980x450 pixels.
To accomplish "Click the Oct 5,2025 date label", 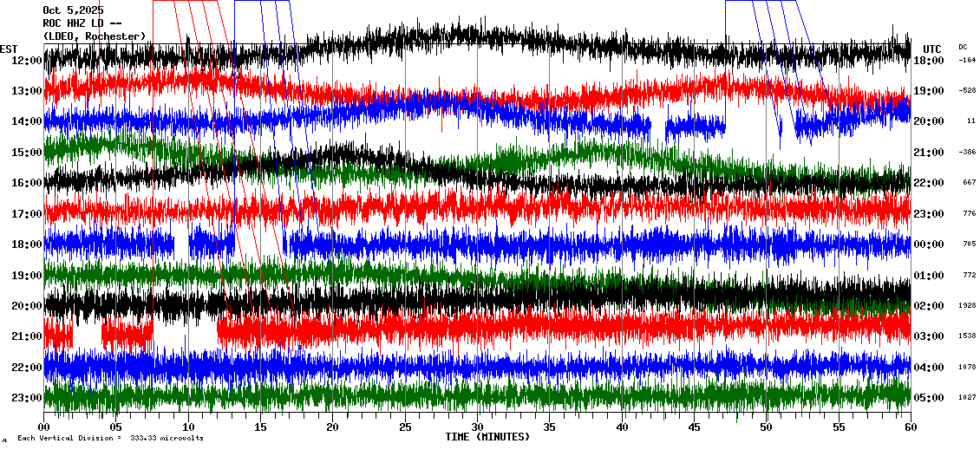I will (72, 10).
